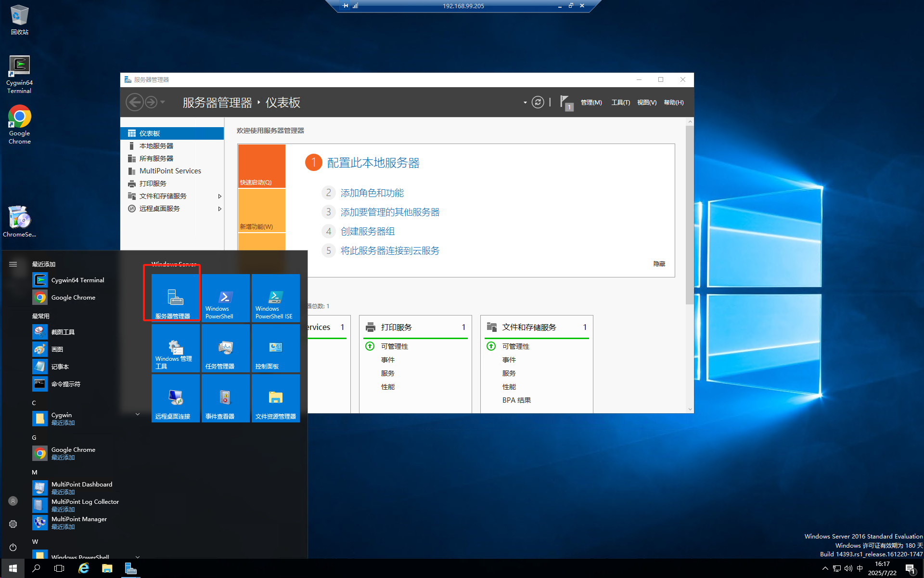Click the 配置此本地服务器 link
Screen dimensions: 924x578
coord(373,163)
